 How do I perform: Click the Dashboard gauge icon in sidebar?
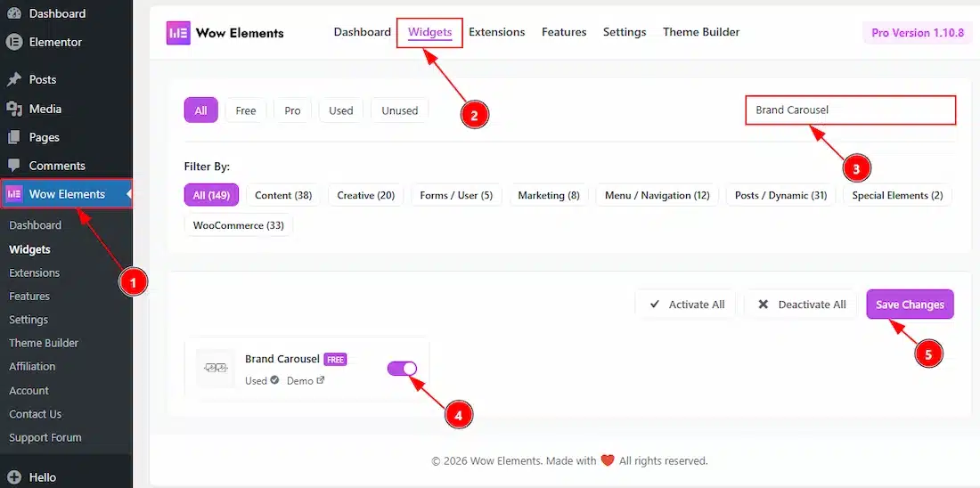14,13
